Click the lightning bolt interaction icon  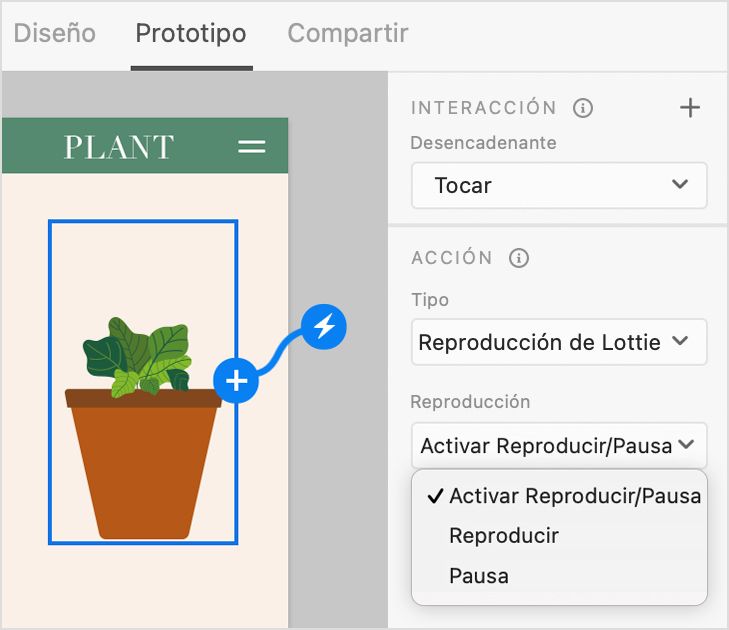pyautogui.click(x=324, y=326)
